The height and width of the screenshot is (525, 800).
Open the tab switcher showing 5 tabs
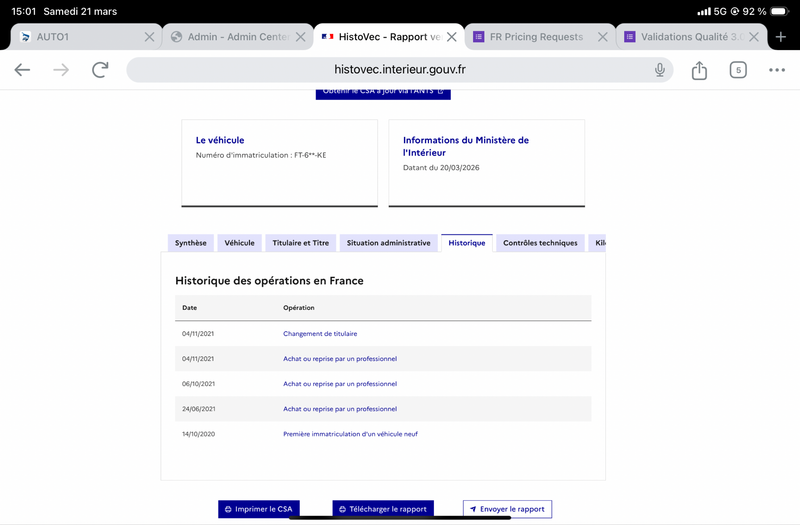click(x=738, y=70)
